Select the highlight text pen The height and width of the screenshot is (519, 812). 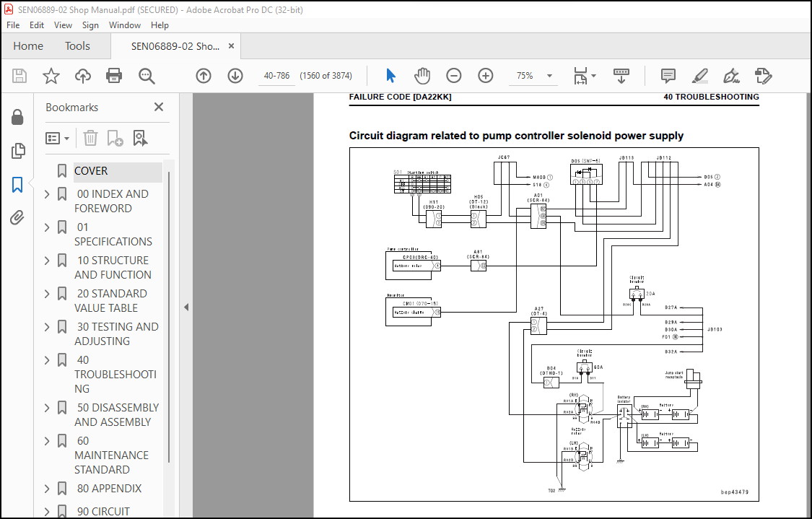pyautogui.click(x=700, y=76)
